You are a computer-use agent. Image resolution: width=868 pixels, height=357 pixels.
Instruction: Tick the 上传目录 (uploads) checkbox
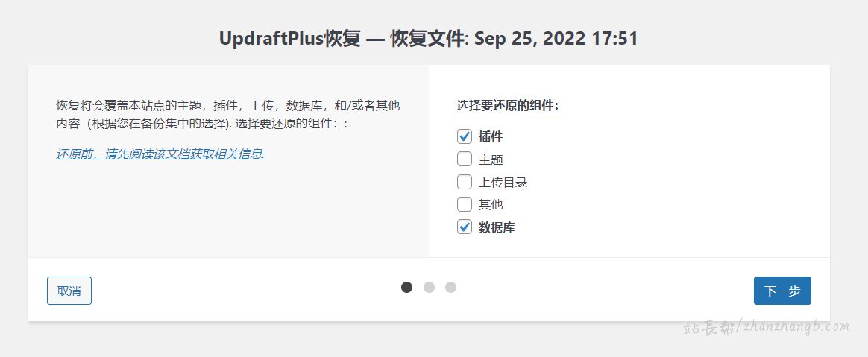(x=465, y=182)
